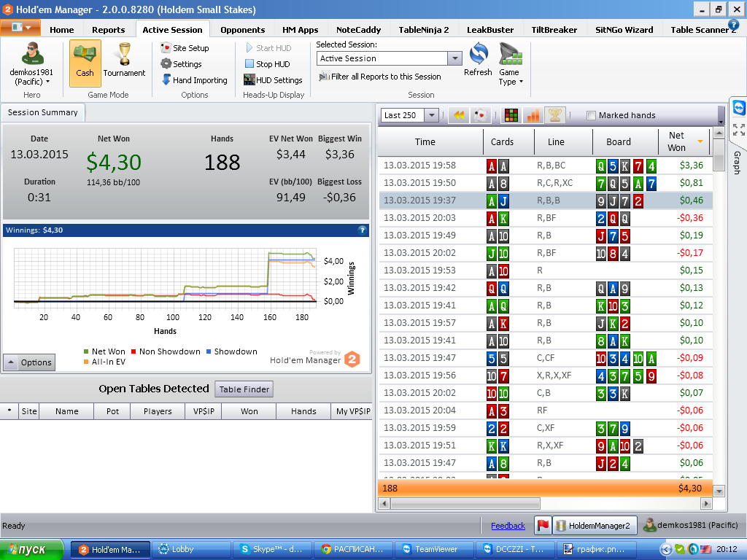Sort open tables by Players column
The width and height of the screenshot is (747, 560).
(158, 411)
